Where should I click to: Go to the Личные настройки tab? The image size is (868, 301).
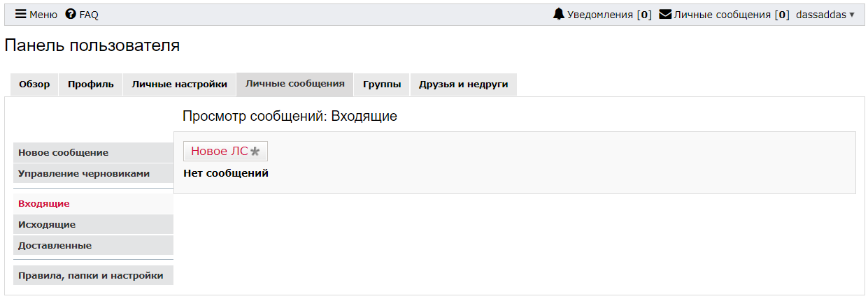coord(179,85)
